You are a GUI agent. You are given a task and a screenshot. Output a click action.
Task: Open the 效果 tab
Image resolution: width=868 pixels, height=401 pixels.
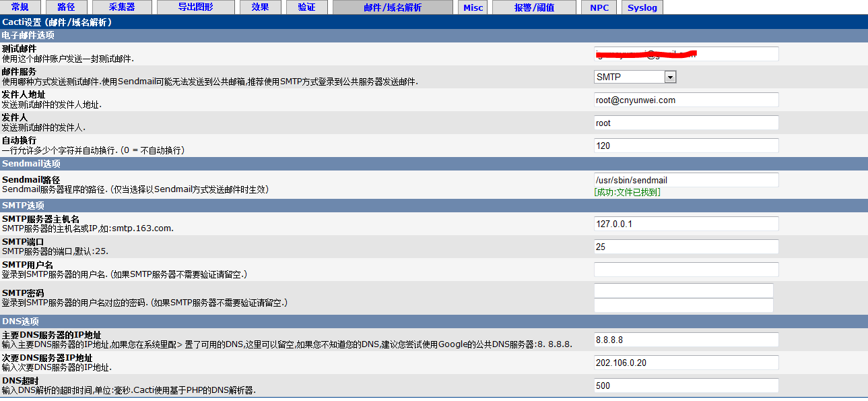coord(260,7)
